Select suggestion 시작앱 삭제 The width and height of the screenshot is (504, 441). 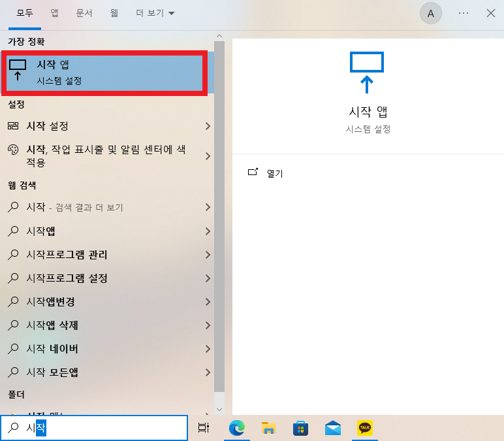[107, 325]
